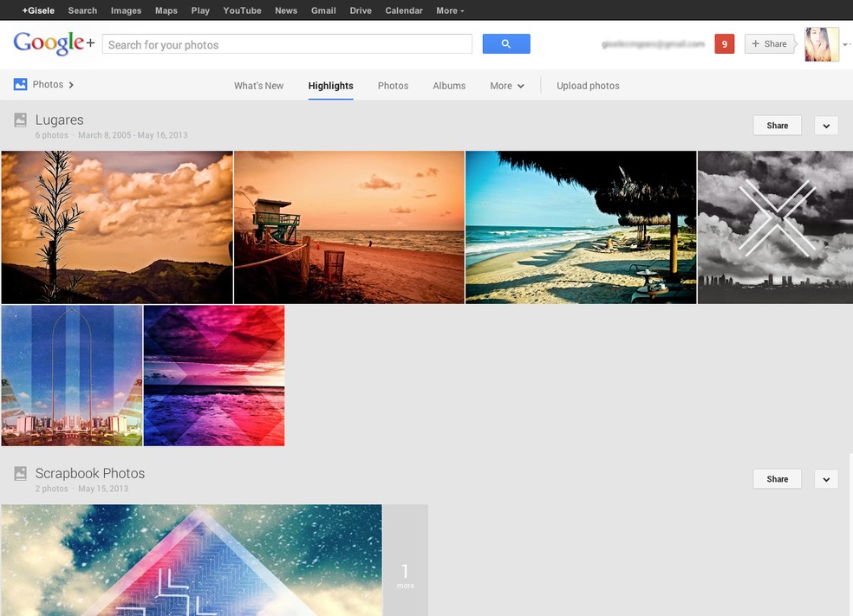
Task: Open the lifeguard tower beach photo thumbnail
Action: click(348, 227)
